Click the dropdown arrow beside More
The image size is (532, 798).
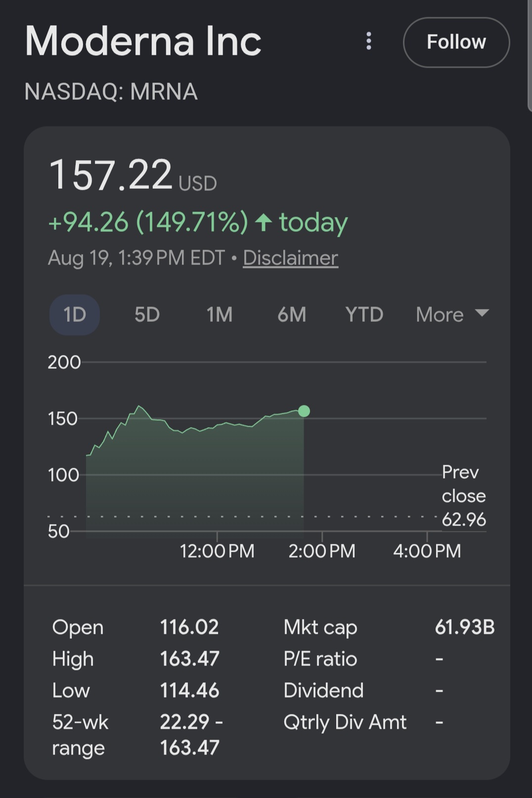[482, 313]
